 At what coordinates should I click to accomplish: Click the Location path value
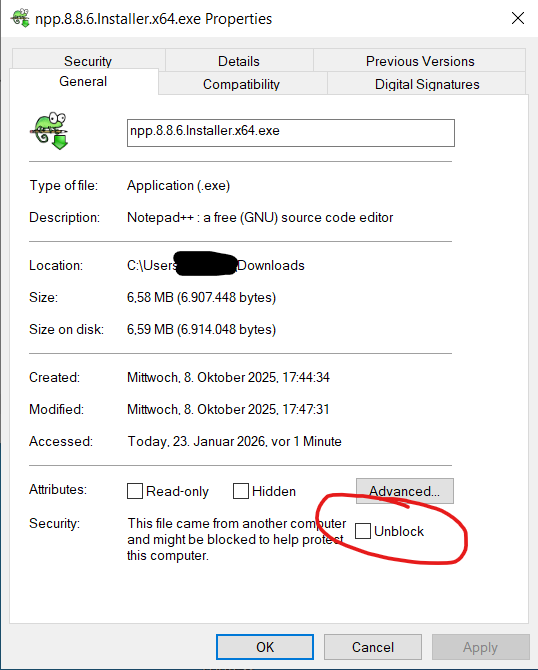coord(216,265)
